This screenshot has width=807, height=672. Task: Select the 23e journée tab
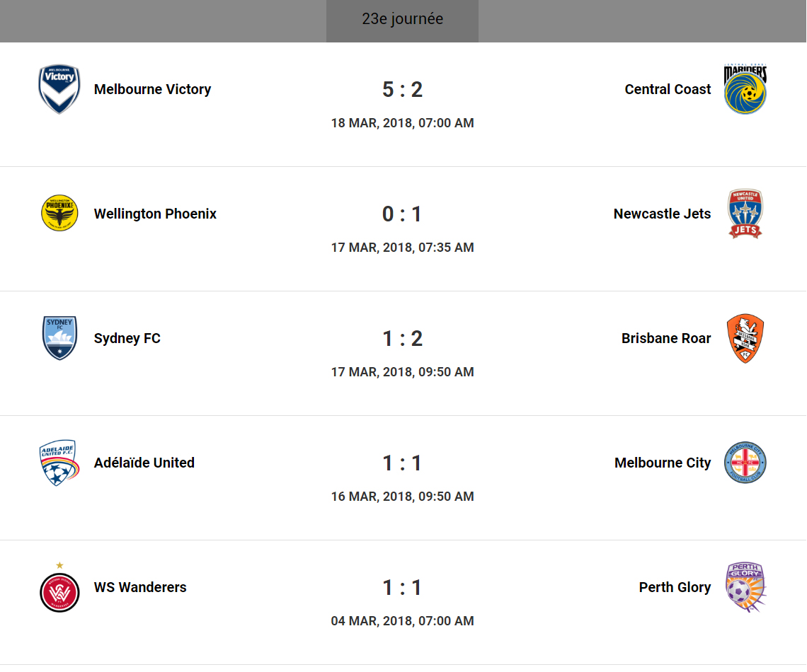pyautogui.click(x=402, y=20)
